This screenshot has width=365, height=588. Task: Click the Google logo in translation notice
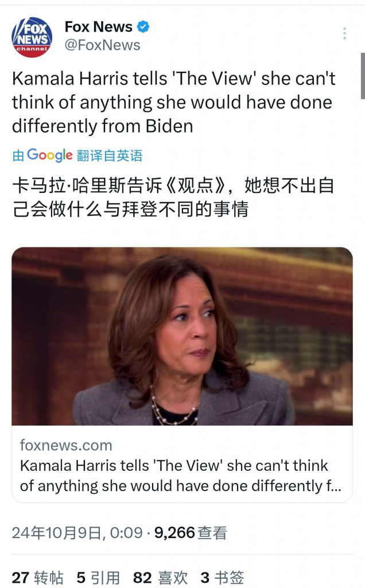[49, 155]
